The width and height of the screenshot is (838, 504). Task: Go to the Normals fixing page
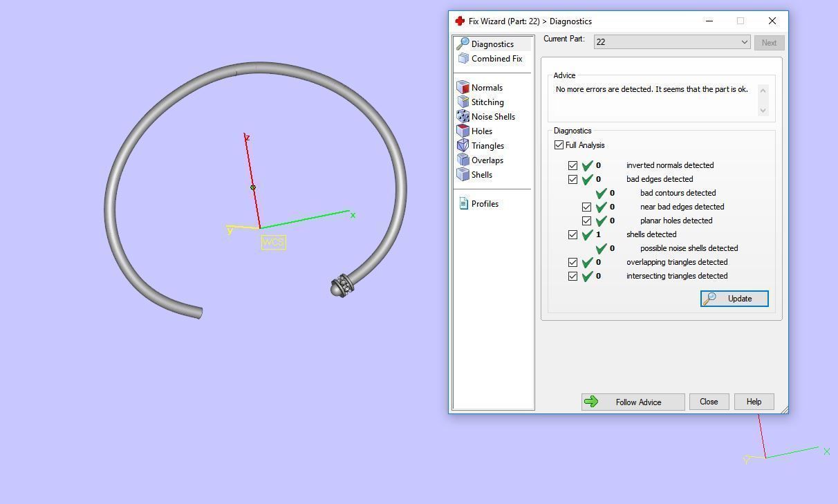(x=487, y=88)
